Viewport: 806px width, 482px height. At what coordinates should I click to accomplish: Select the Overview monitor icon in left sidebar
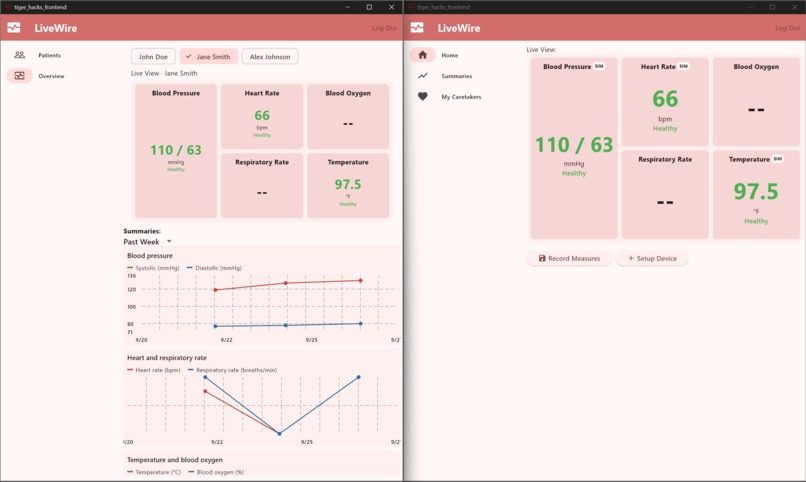(20, 76)
